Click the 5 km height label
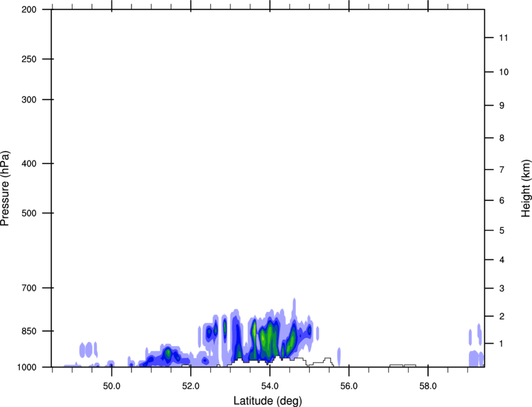Image resolution: width=532 pixels, height=407 pixels. point(502,231)
